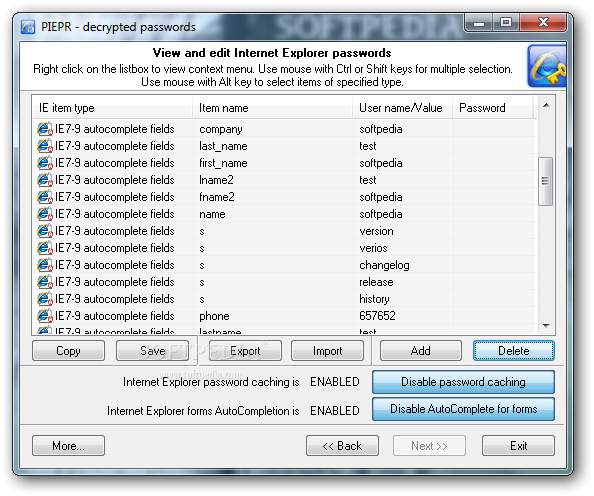Select the 'first_name' item name cell
The image size is (594, 496).
223,163
